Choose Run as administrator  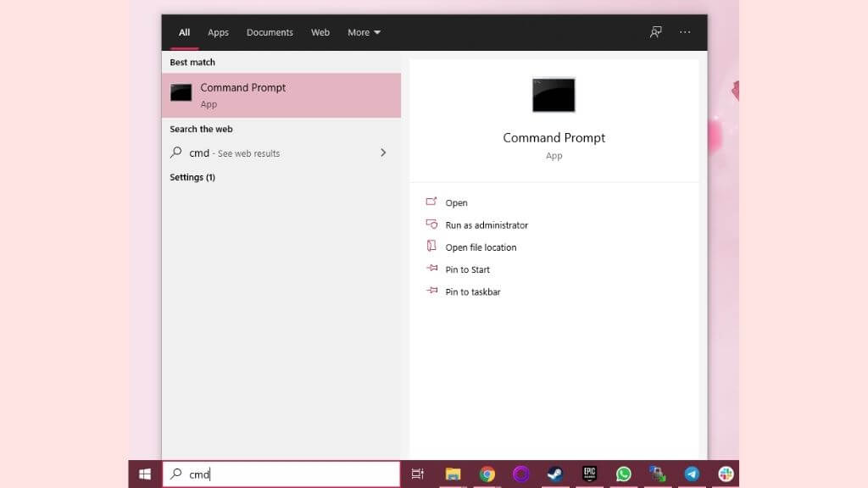tap(486, 225)
